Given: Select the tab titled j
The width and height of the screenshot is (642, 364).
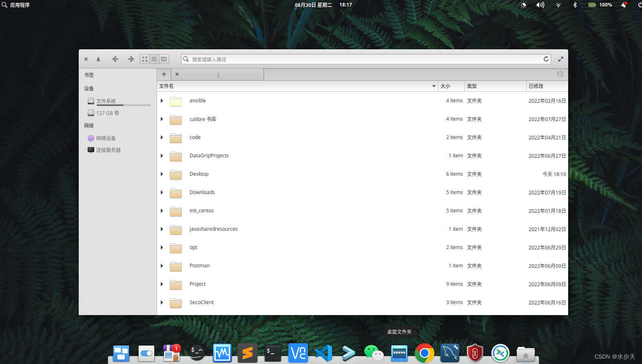Looking at the screenshot, I should (218, 74).
